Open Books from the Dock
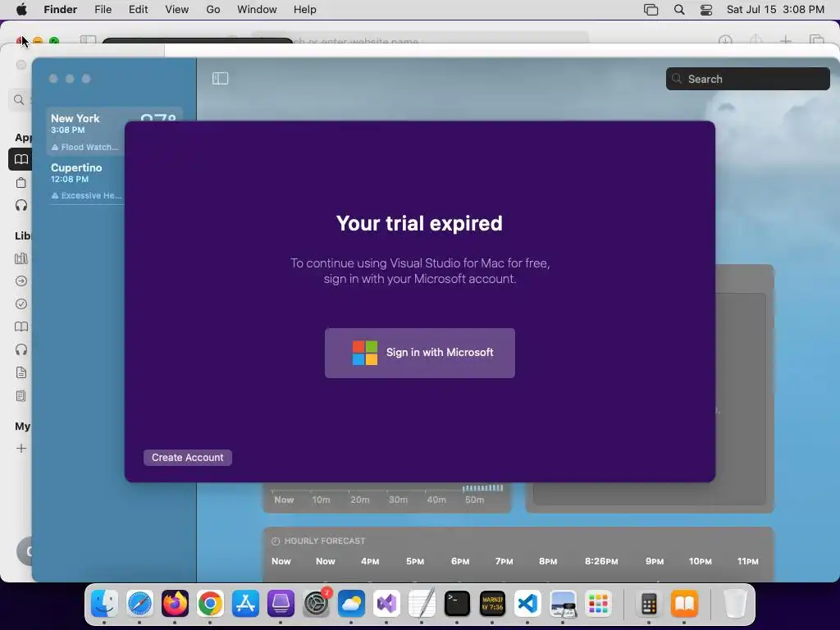This screenshot has height=630, width=840. coord(685,604)
